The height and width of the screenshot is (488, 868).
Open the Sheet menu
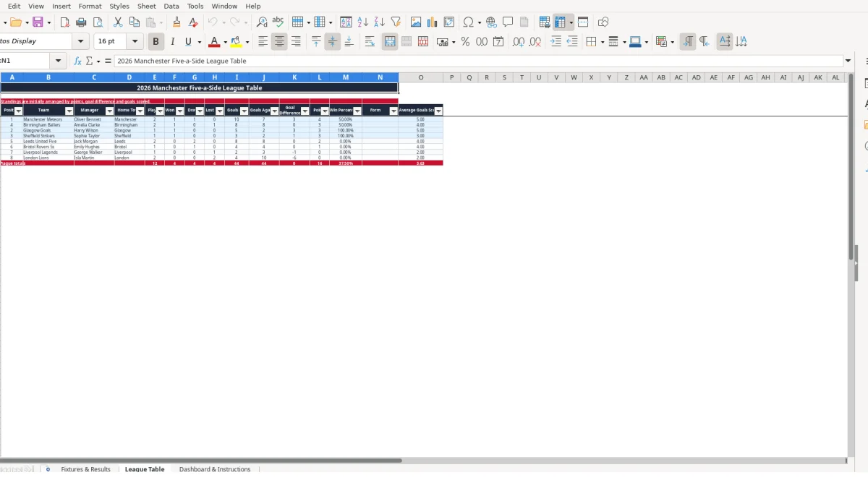[x=147, y=6]
